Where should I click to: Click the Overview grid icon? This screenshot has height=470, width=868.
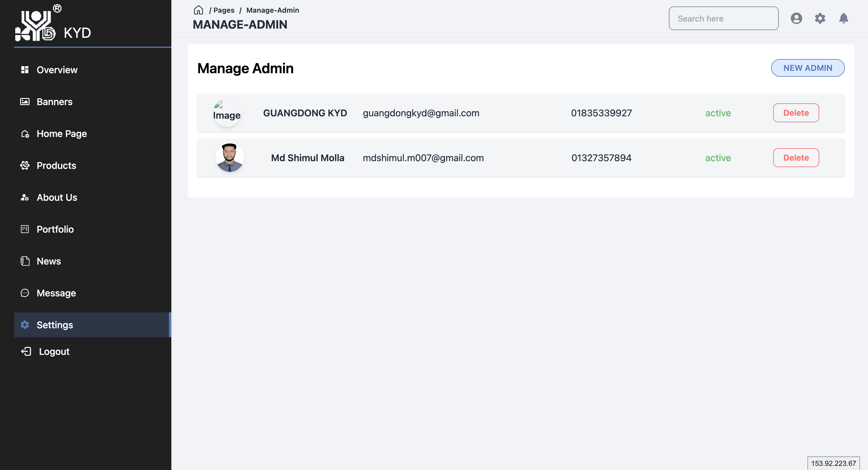click(25, 70)
